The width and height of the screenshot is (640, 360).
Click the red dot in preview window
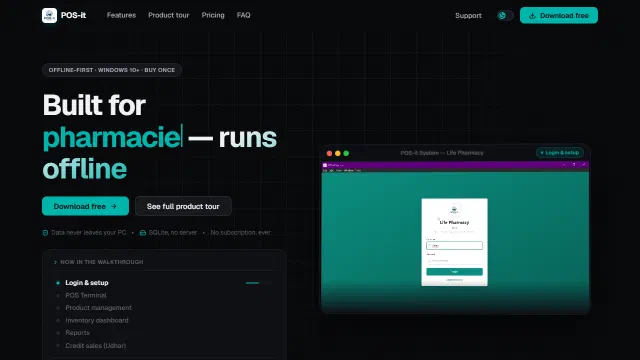coord(329,153)
